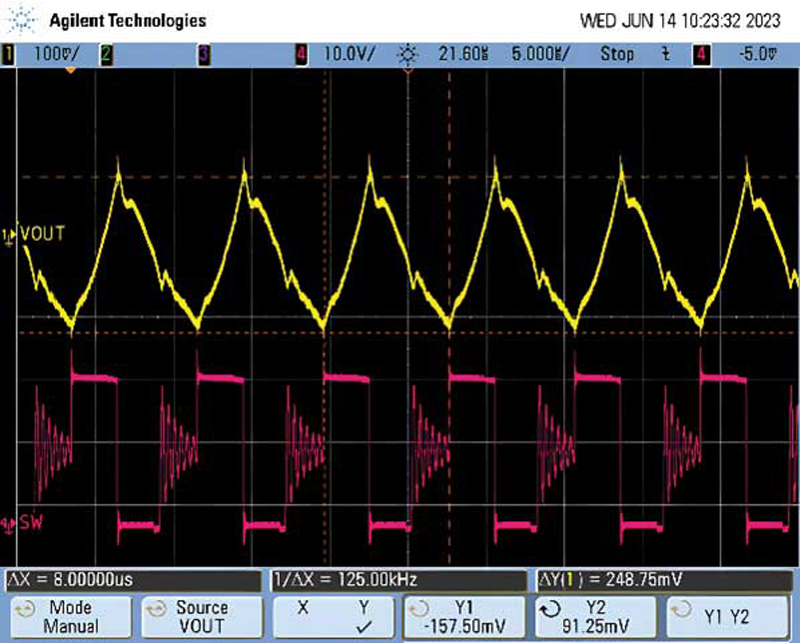Click the channel 4 indicator at 10.0V/

(x=340, y=54)
